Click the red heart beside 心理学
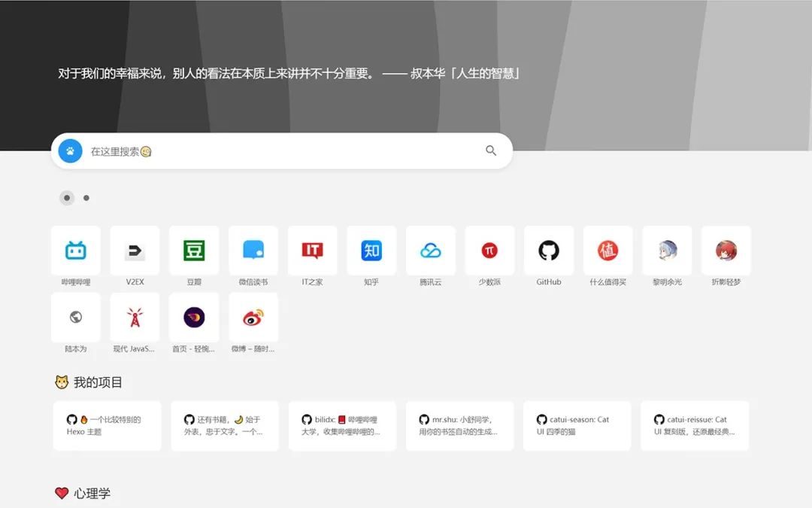Viewport: 812px width, 508px height. point(62,493)
